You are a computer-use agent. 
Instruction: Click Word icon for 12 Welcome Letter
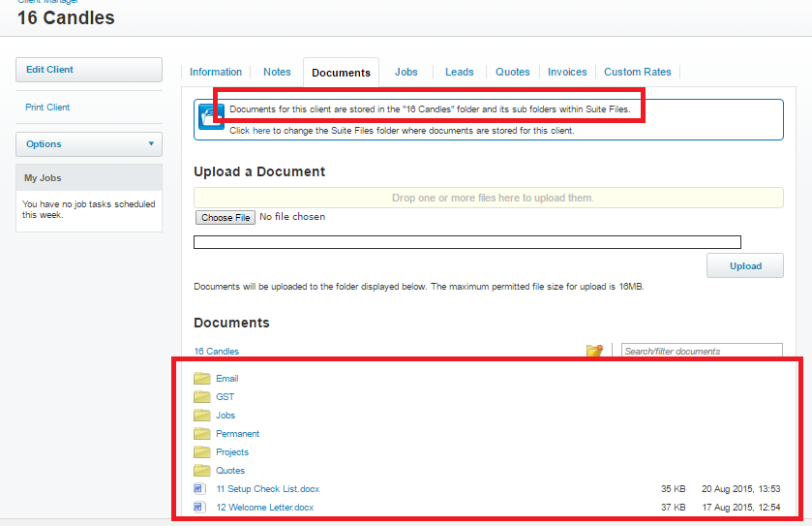tap(200, 508)
